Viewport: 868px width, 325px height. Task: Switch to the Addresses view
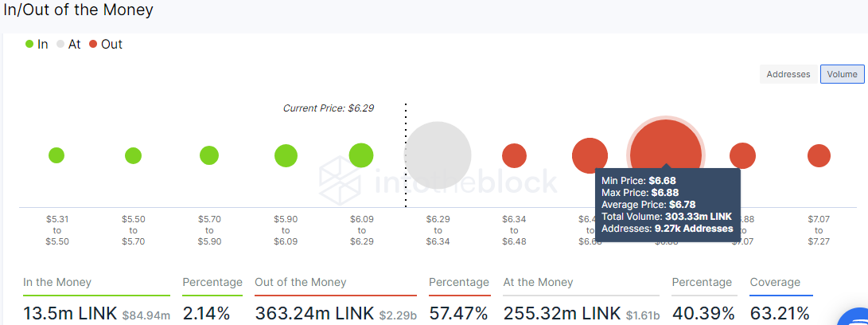click(x=788, y=74)
